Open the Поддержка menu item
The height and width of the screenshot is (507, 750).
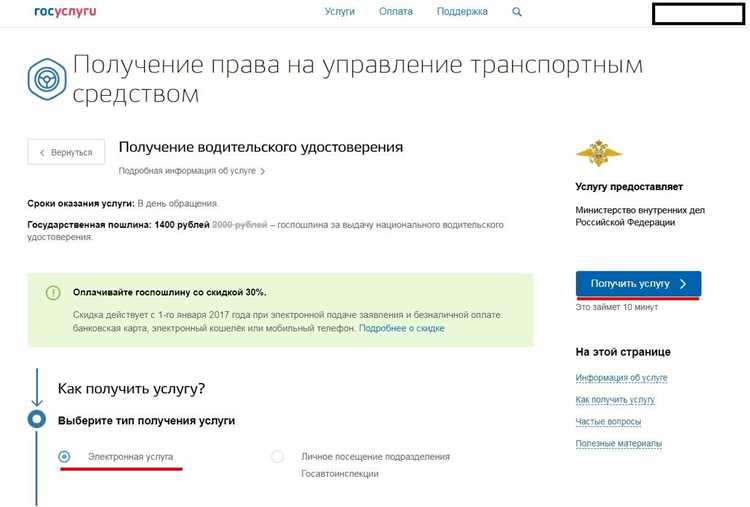pyautogui.click(x=462, y=11)
